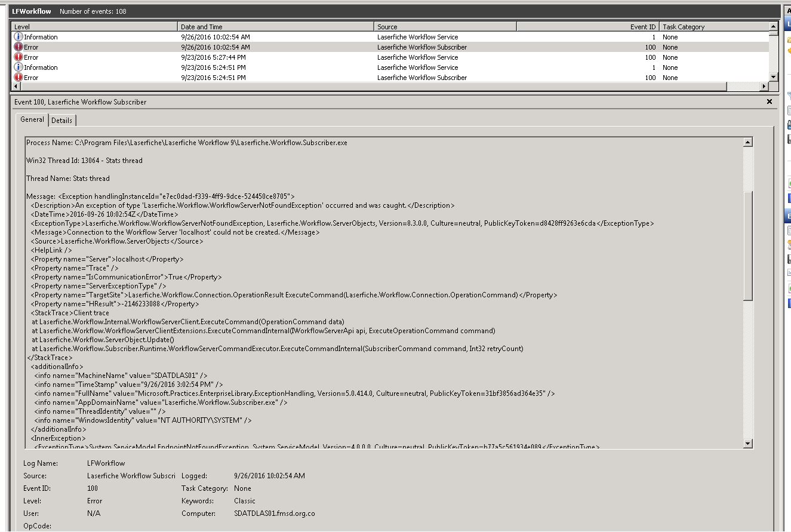Click the event list's horizontal scroll right arrow
This screenshot has width=791, height=532.
[x=765, y=87]
